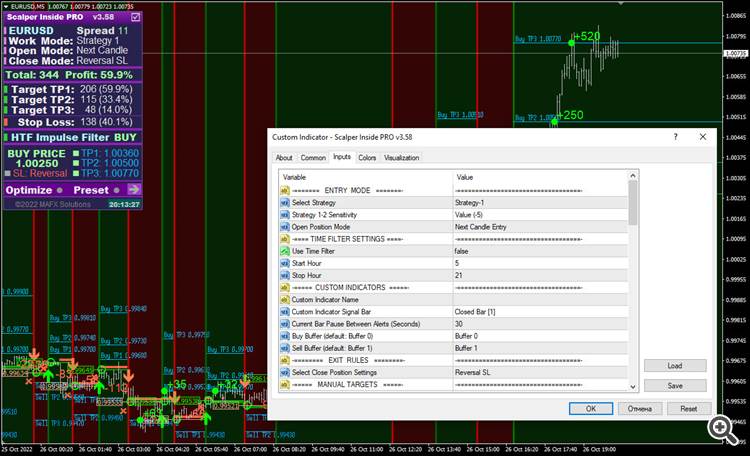This screenshot has height=456, width=750.
Task: Open the Closed Bar [1] value dropdown
Action: click(540, 312)
